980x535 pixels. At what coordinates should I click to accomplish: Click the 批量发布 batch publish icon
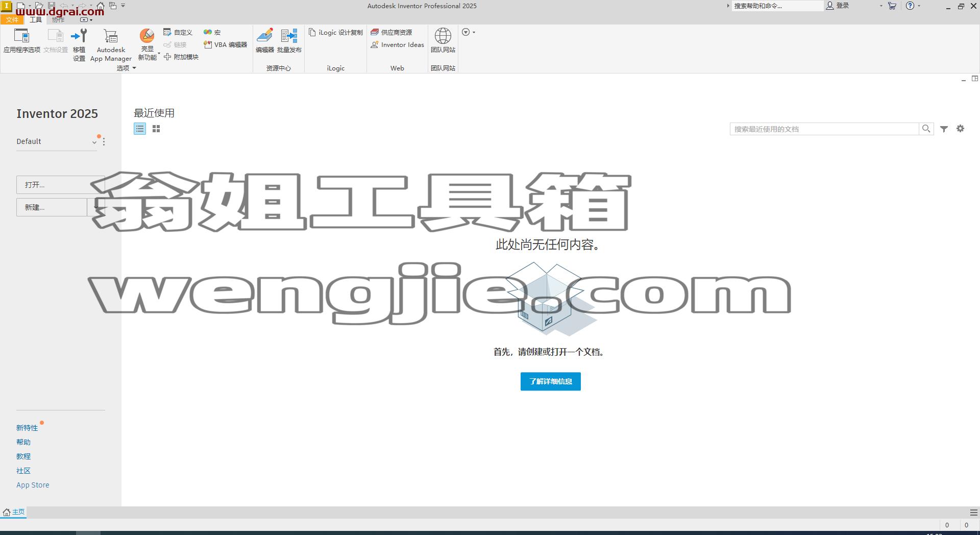click(289, 41)
